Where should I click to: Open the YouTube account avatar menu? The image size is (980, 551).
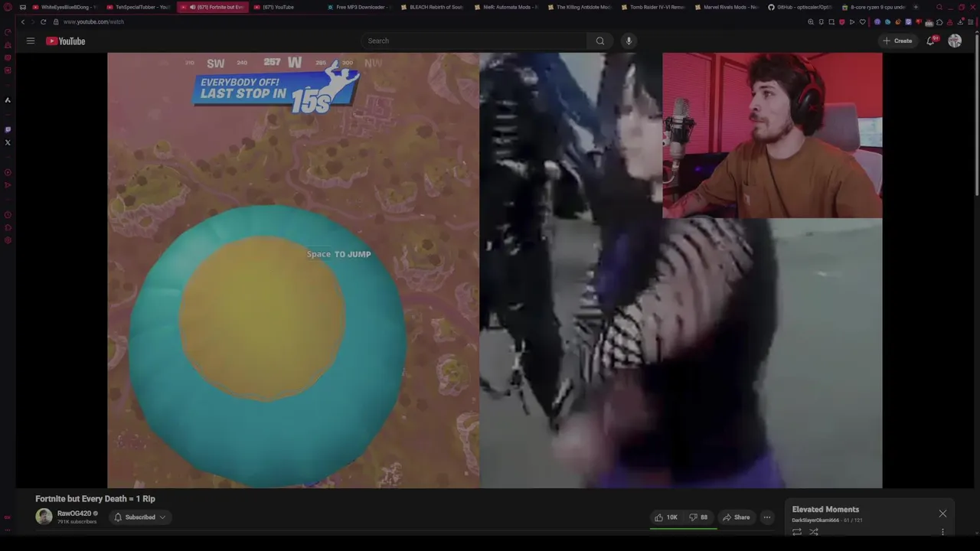(955, 41)
